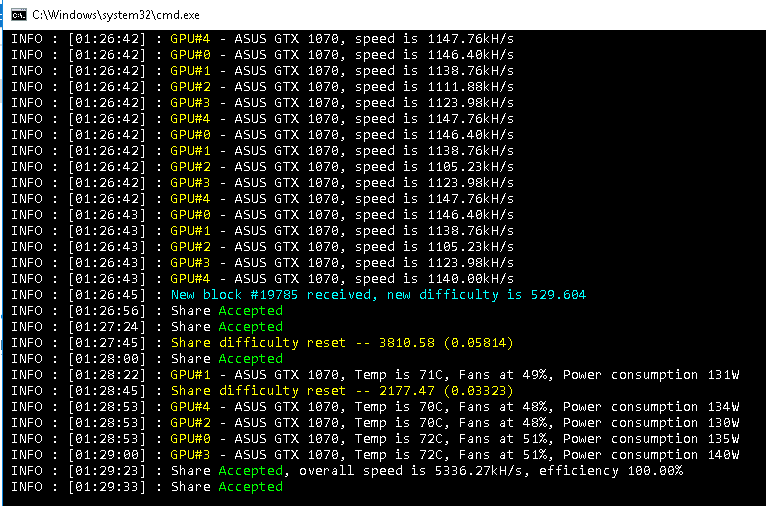Click GPU#1 label on the temperature line
The width and height of the screenshot is (766, 506).
point(191,375)
